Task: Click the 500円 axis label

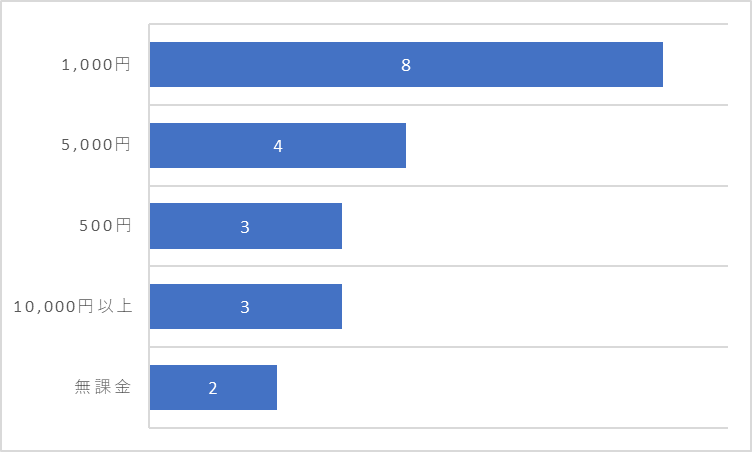Action: 105,226
